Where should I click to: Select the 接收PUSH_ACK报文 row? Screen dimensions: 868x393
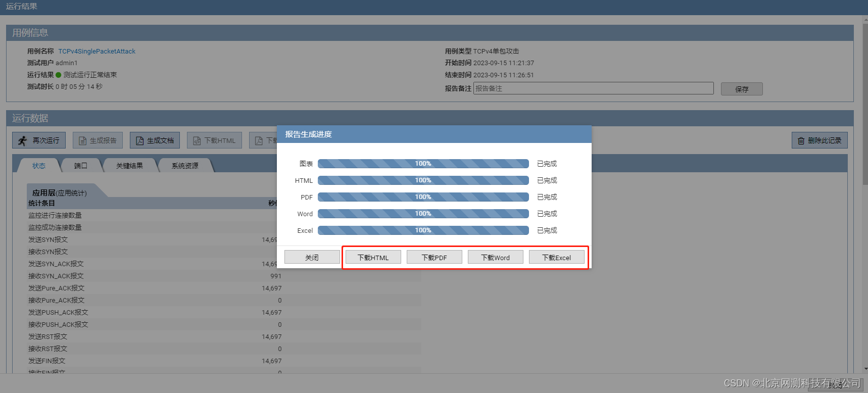pos(224,324)
